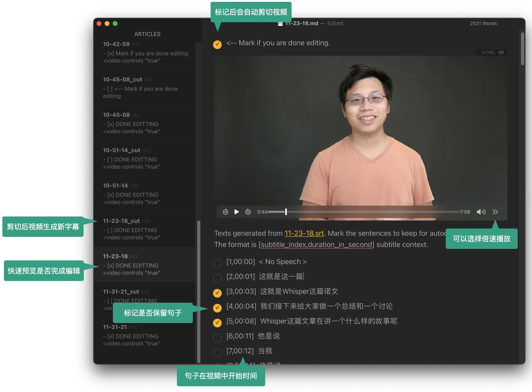Click the 2521 Words counter
Image resolution: width=532 pixels, height=392 pixels.
click(483, 23)
